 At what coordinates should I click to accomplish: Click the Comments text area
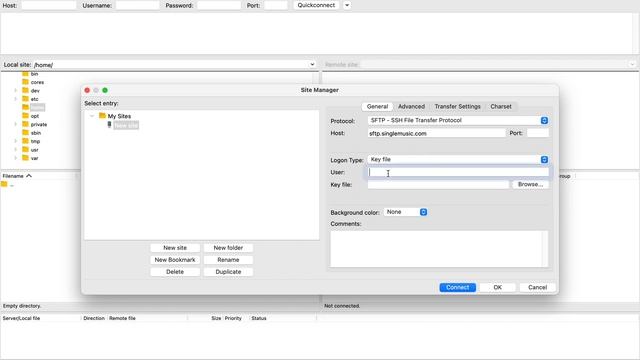coord(439,249)
